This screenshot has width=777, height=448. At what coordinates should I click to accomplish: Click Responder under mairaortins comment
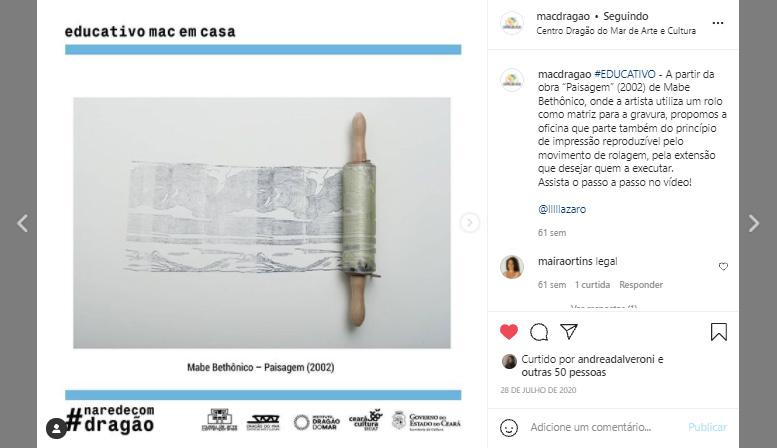(x=641, y=285)
